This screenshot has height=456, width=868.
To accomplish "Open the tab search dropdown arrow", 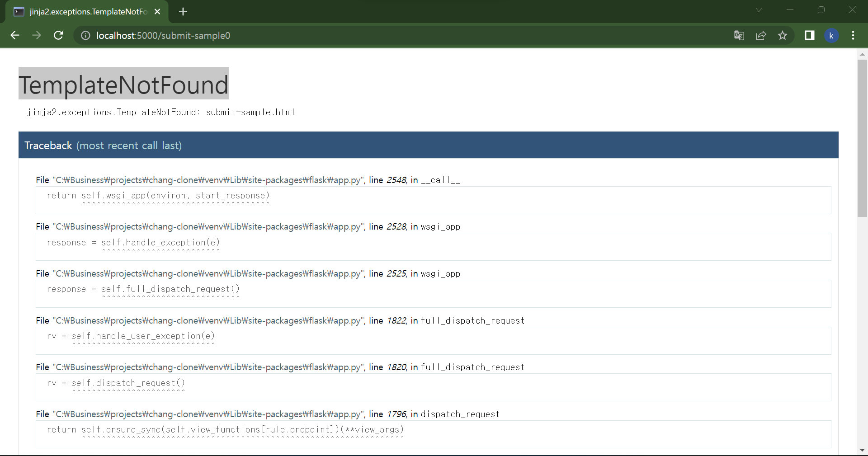I will 759,10.
